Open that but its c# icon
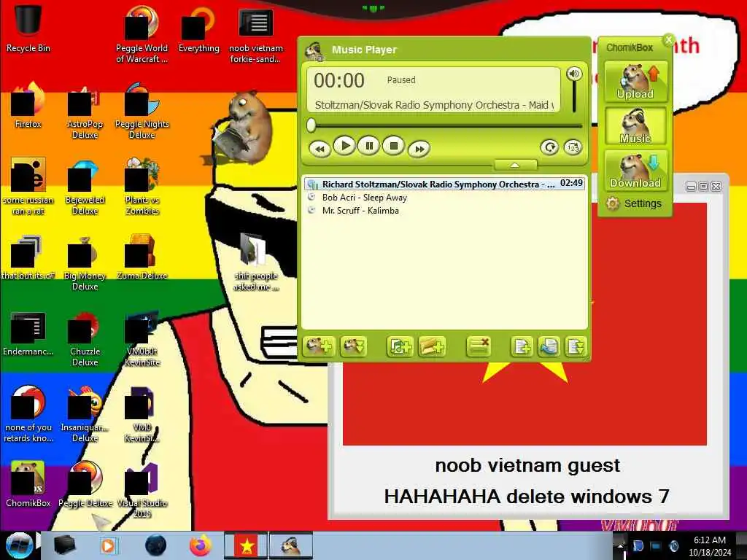The image size is (747, 560). (x=28, y=257)
